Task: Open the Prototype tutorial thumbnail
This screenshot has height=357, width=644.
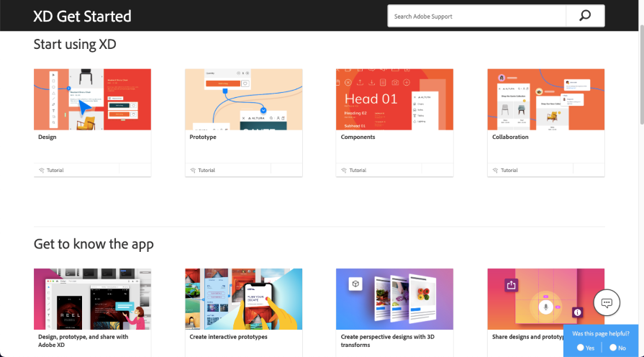Action: pos(243,99)
